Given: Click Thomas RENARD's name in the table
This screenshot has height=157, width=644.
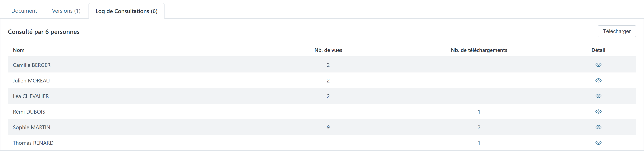Looking at the screenshot, I should pyautogui.click(x=33, y=143).
